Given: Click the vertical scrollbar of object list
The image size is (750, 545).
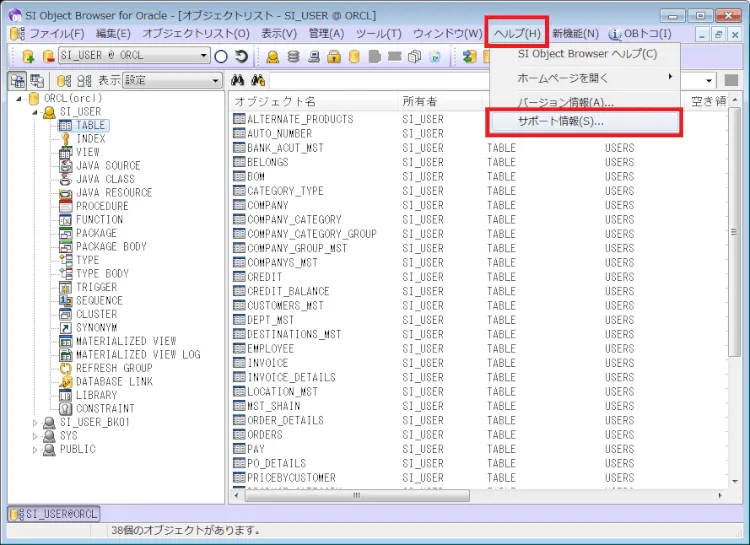Looking at the screenshot, I should click(734, 232).
